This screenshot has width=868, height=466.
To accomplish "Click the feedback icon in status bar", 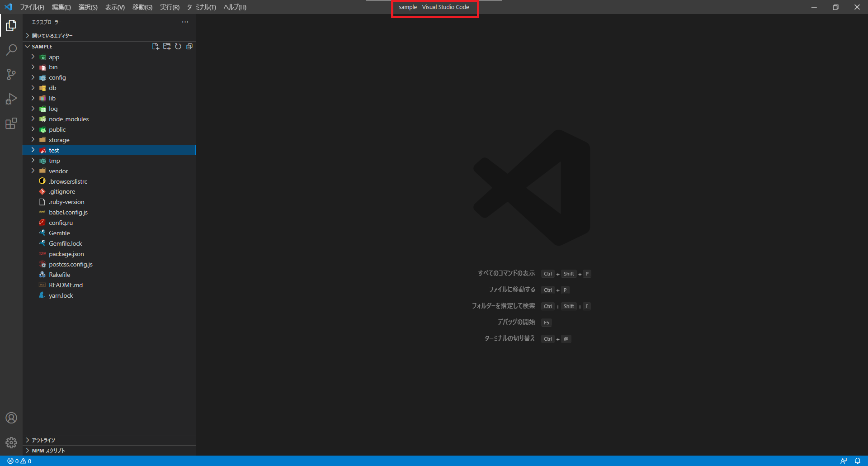I will [x=844, y=461].
